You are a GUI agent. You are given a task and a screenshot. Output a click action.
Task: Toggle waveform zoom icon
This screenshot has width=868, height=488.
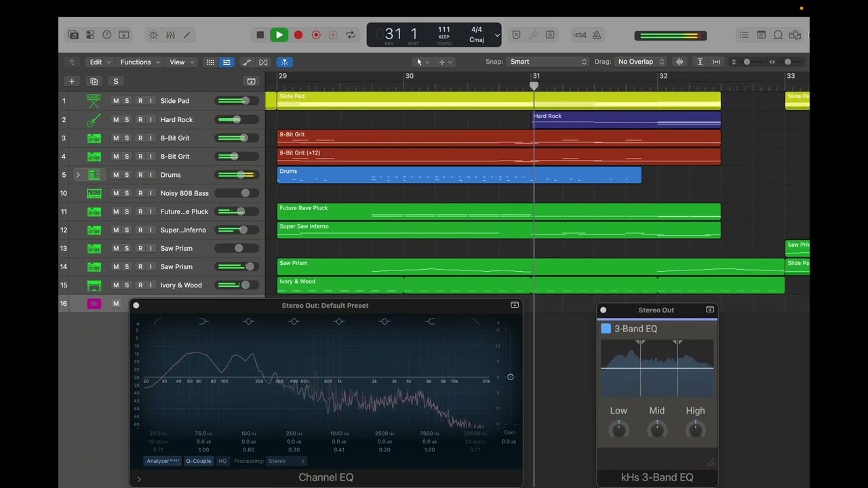click(x=679, y=62)
